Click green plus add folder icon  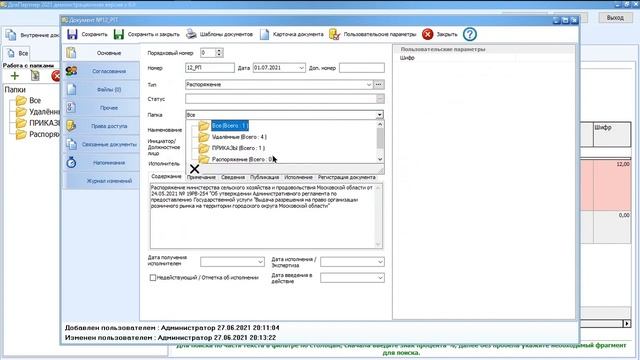tap(15, 76)
